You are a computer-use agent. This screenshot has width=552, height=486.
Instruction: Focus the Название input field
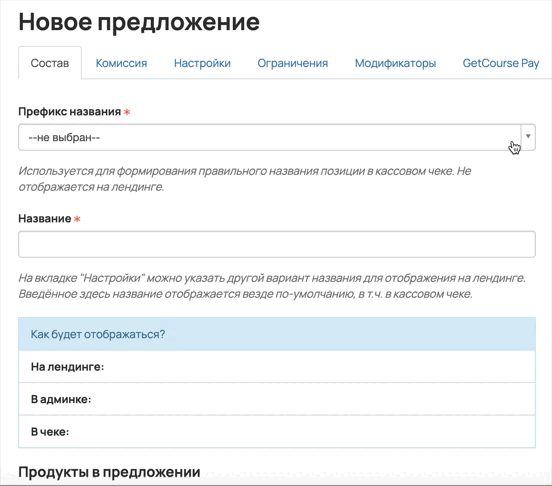277,244
